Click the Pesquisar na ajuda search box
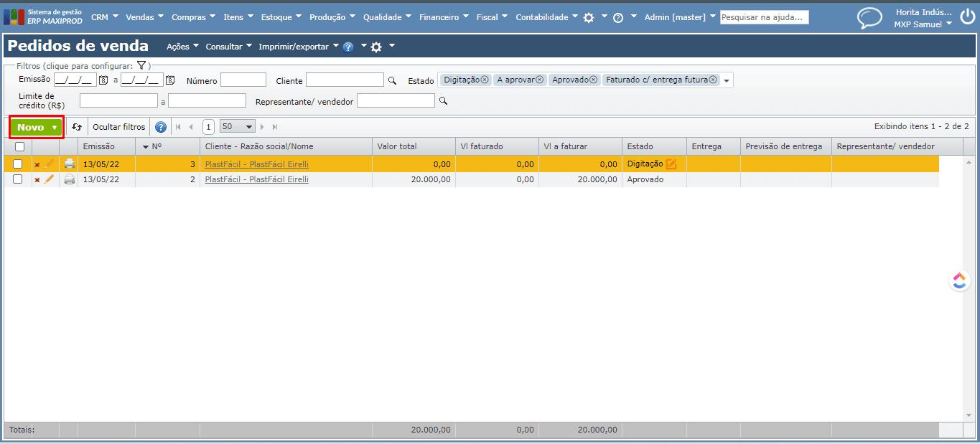Viewport: 980px width, 444px height. coord(765,17)
